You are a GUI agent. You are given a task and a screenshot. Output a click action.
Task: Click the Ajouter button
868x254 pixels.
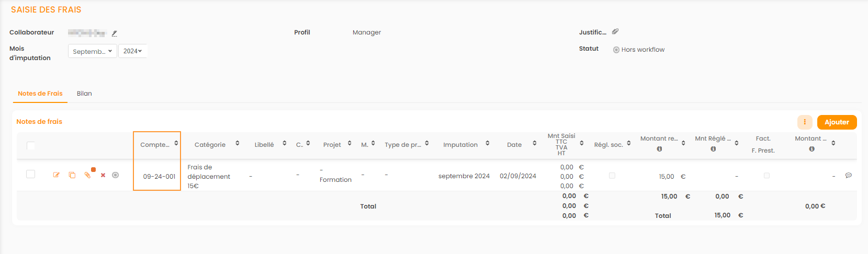point(837,122)
